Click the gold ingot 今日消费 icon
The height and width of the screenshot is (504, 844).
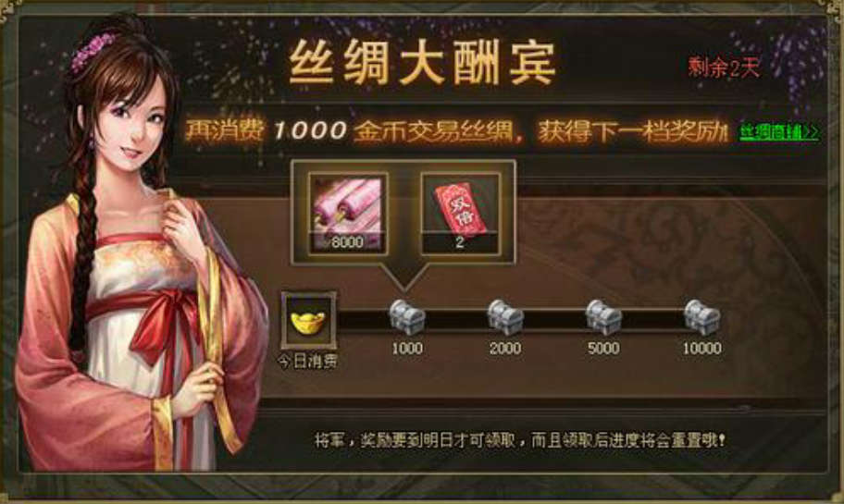pyautogui.click(x=308, y=321)
